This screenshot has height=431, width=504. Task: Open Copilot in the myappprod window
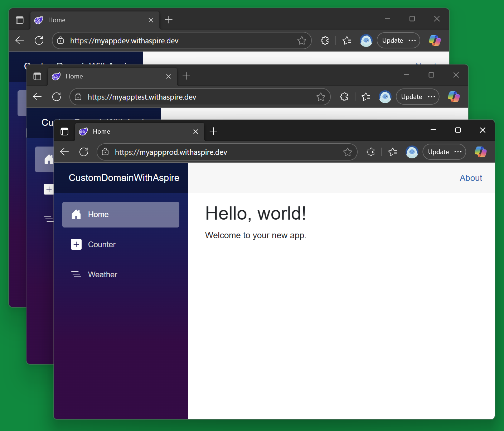point(480,152)
